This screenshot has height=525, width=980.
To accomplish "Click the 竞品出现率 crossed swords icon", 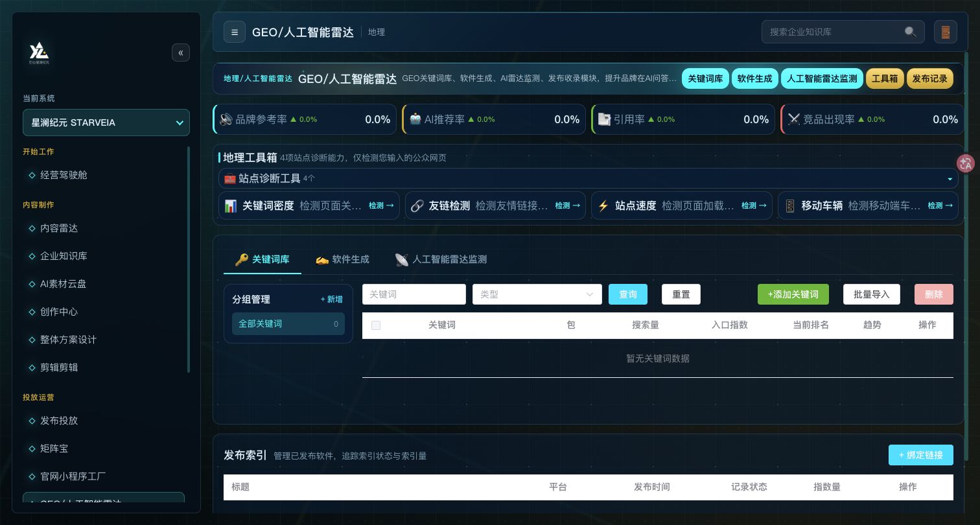I will [793, 119].
